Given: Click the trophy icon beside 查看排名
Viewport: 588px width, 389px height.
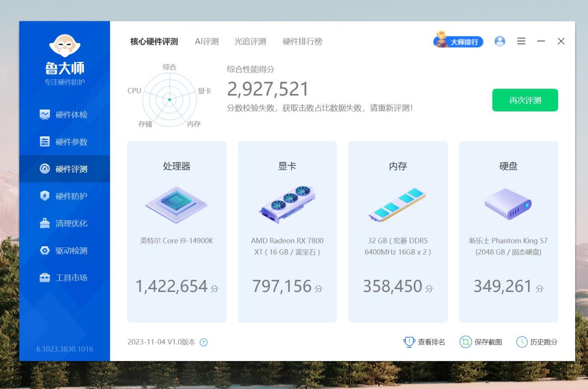Looking at the screenshot, I should coord(409,342).
